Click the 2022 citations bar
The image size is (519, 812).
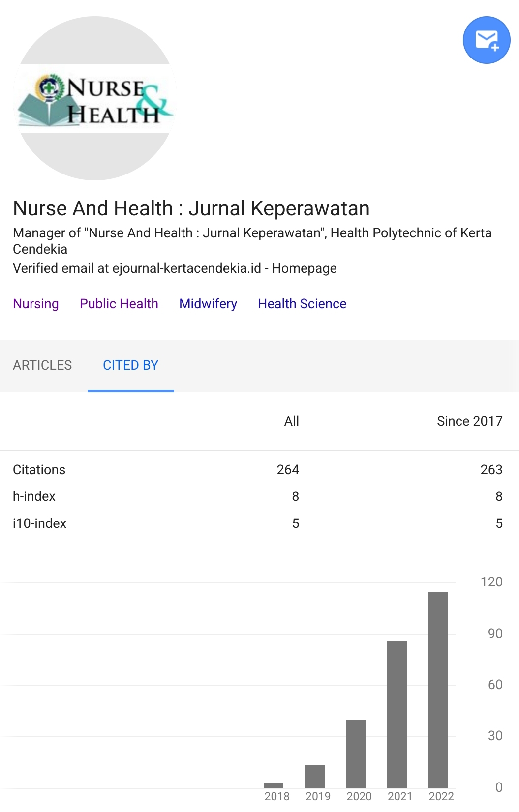coord(438,689)
